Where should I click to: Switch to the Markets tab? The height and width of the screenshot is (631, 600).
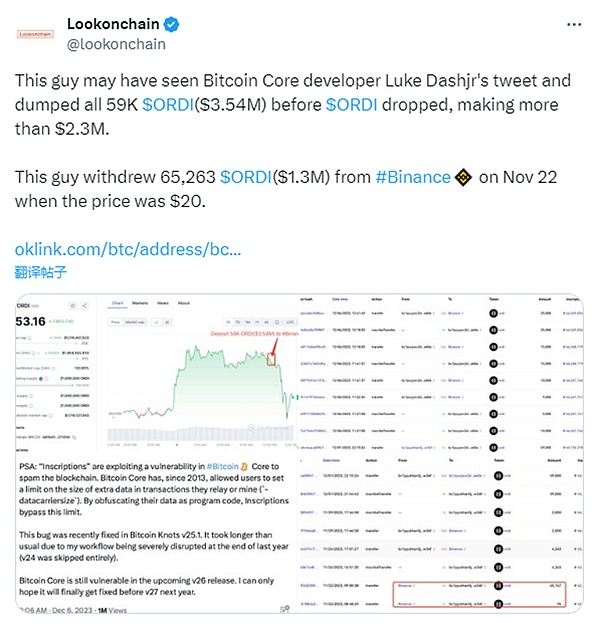pos(141,302)
